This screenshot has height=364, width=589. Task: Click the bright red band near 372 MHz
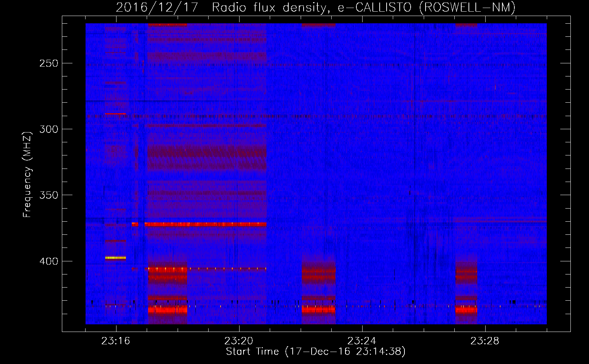tap(205, 224)
